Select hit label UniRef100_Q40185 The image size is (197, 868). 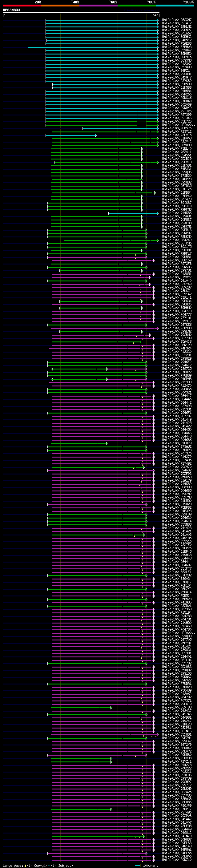(x=177, y=538)
